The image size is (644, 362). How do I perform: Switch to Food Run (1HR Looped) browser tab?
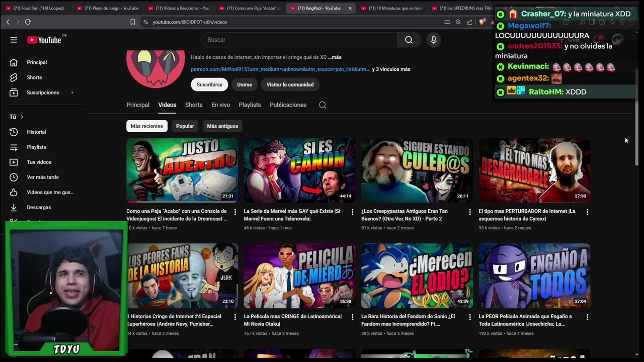[x=35, y=8]
